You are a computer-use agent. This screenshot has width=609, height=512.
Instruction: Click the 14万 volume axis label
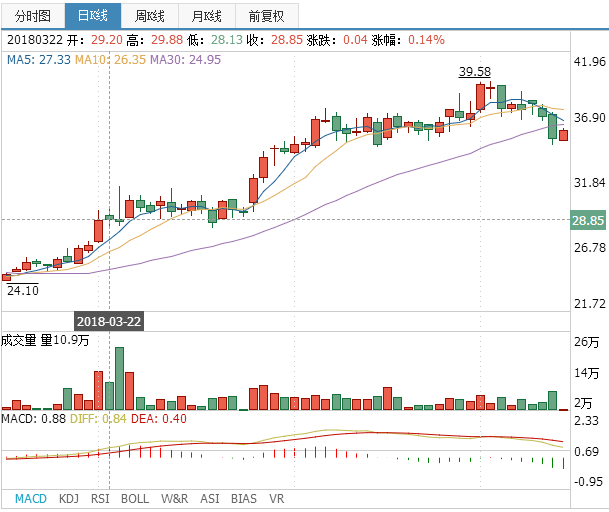[586, 373]
